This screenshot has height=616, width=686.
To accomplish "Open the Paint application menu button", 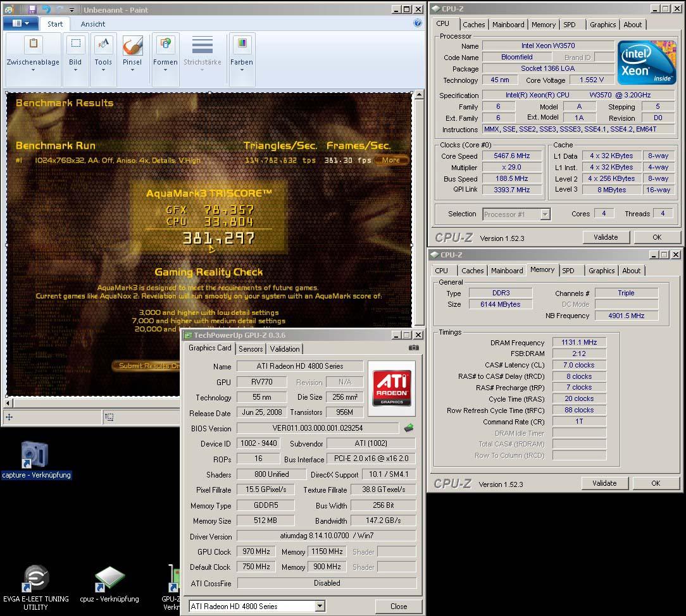I will pos(20,23).
